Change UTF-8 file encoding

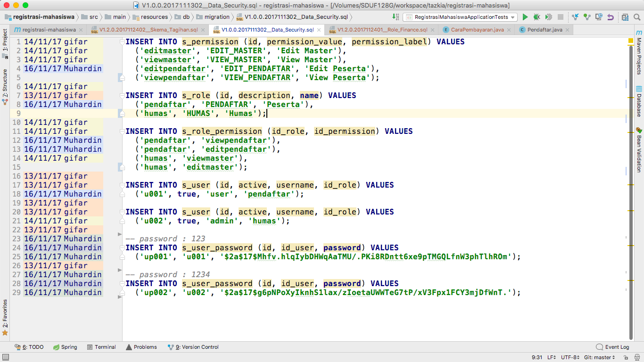[x=570, y=357]
